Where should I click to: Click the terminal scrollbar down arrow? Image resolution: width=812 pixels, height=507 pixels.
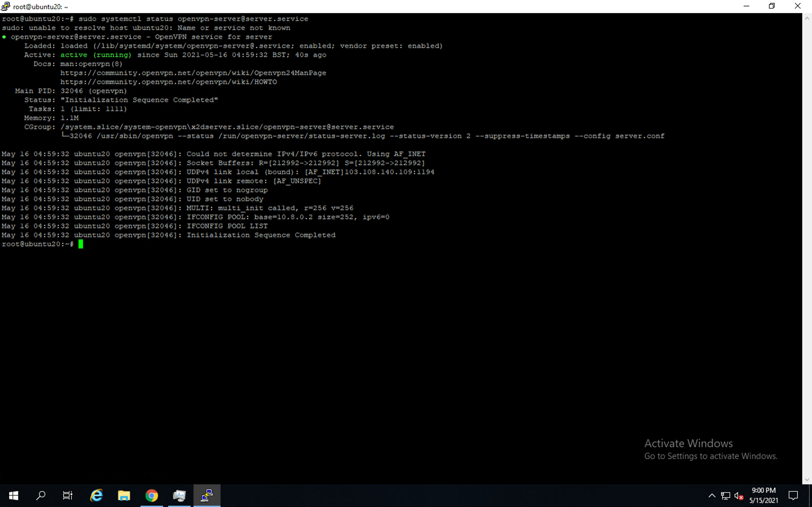click(807, 480)
